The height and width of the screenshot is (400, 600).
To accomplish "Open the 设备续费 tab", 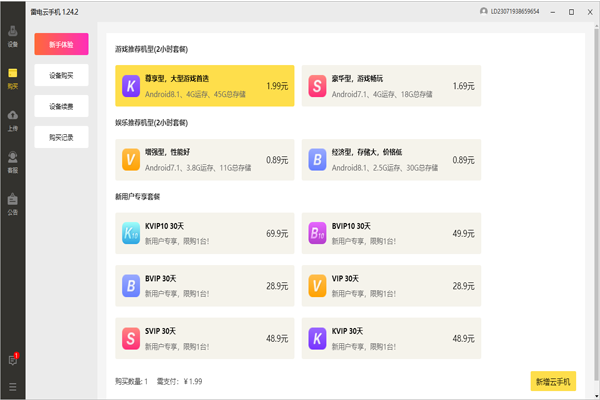I will tap(61, 106).
